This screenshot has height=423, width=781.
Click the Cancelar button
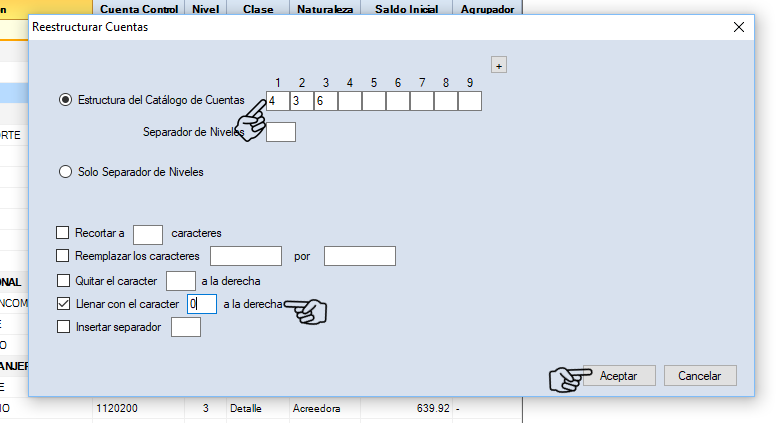tap(700, 376)
